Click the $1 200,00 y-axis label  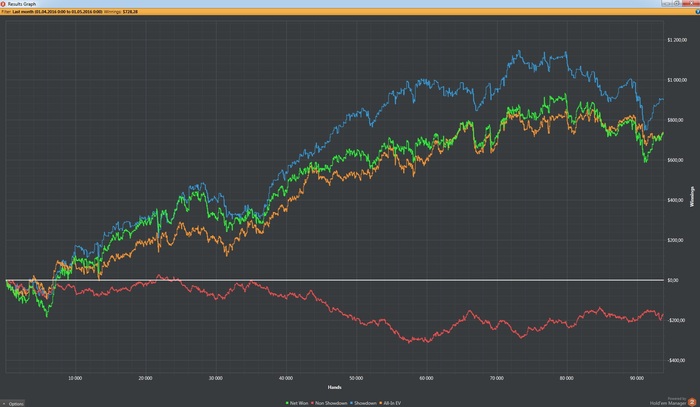(677, 40)
